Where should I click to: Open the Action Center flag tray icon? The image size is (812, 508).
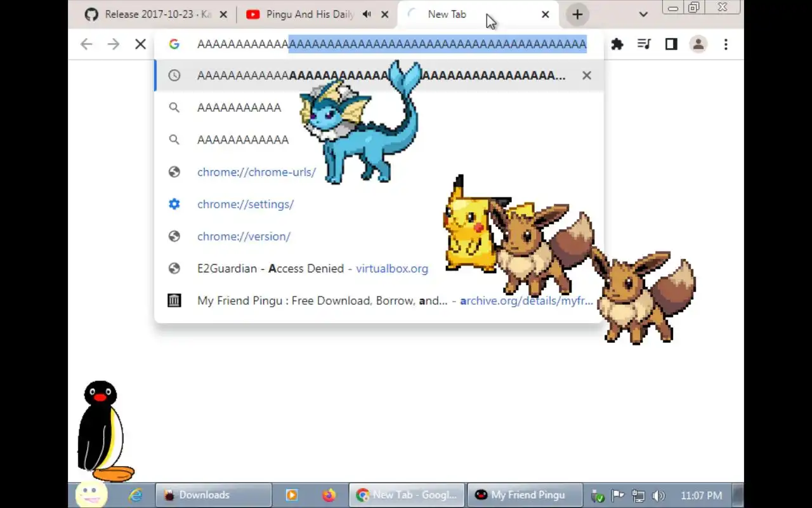coord(617,495)
